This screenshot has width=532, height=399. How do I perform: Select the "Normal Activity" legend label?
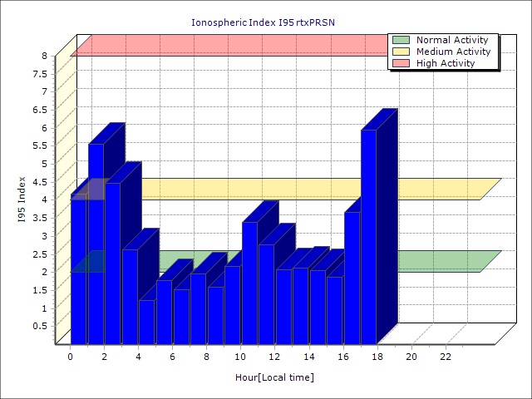click(452, 40)
